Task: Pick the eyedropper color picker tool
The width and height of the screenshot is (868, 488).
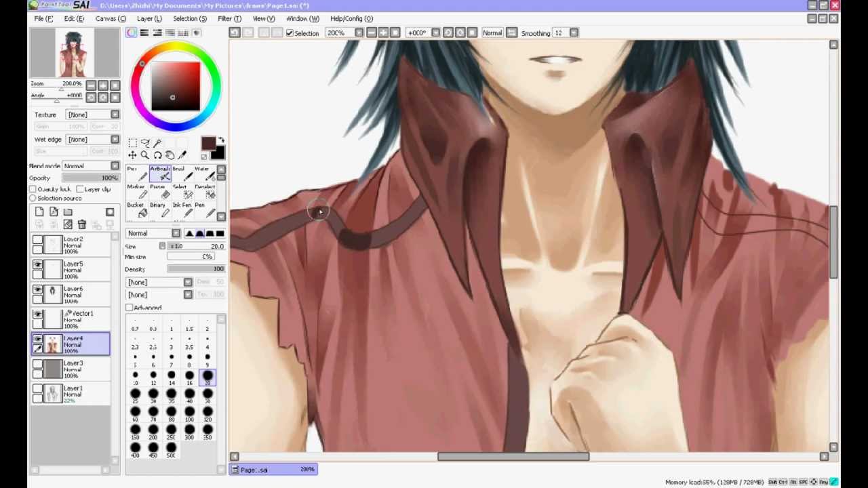Action: 182,155
